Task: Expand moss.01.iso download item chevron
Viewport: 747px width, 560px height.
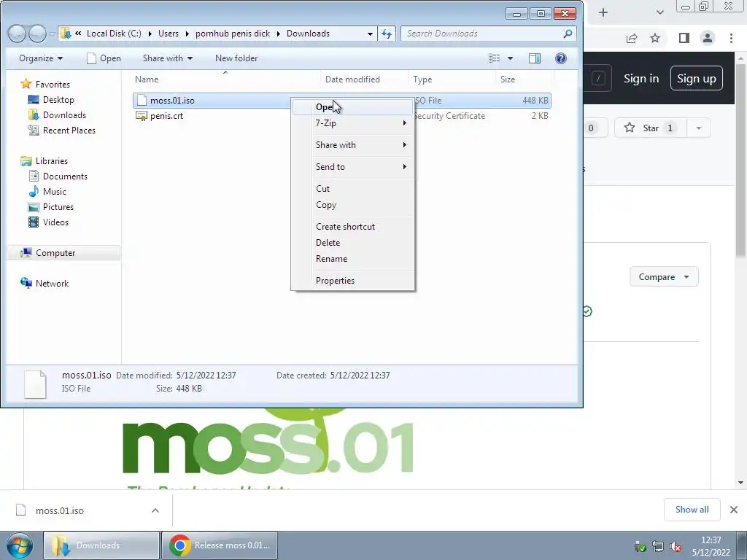Action: (155, 510)
